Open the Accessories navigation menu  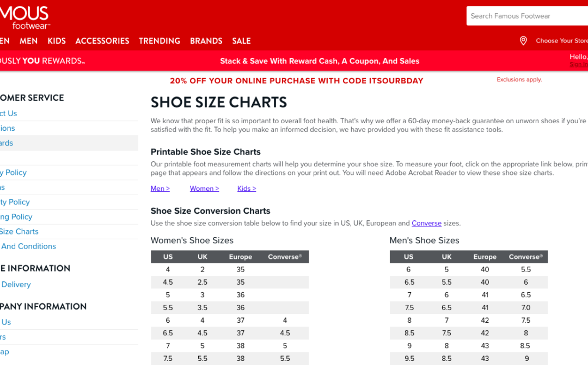102,41
